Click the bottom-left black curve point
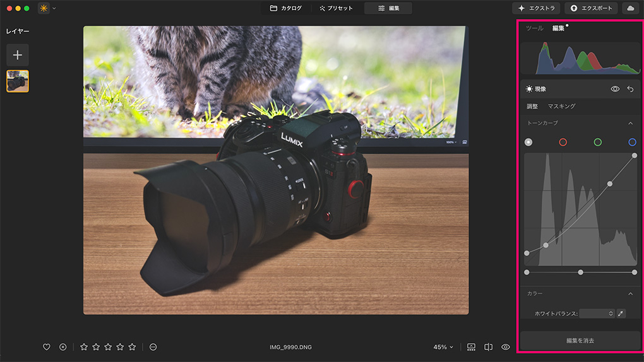 click(x=527, y=254)
